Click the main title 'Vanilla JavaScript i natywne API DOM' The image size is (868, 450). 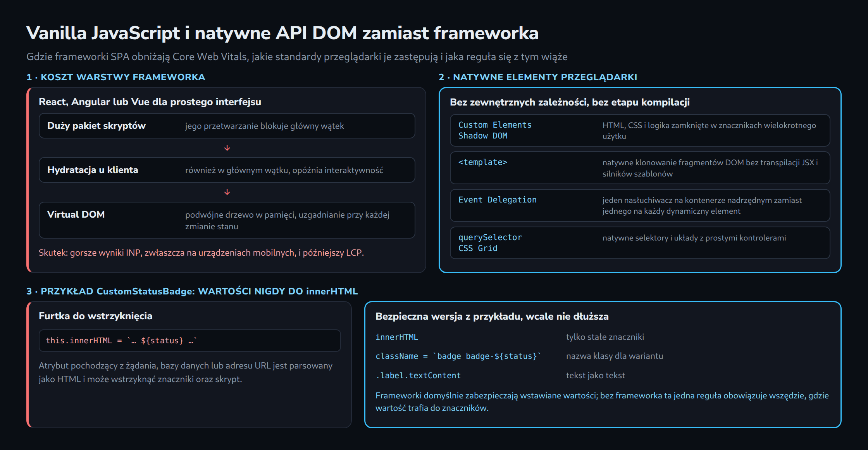coord(282,33)
